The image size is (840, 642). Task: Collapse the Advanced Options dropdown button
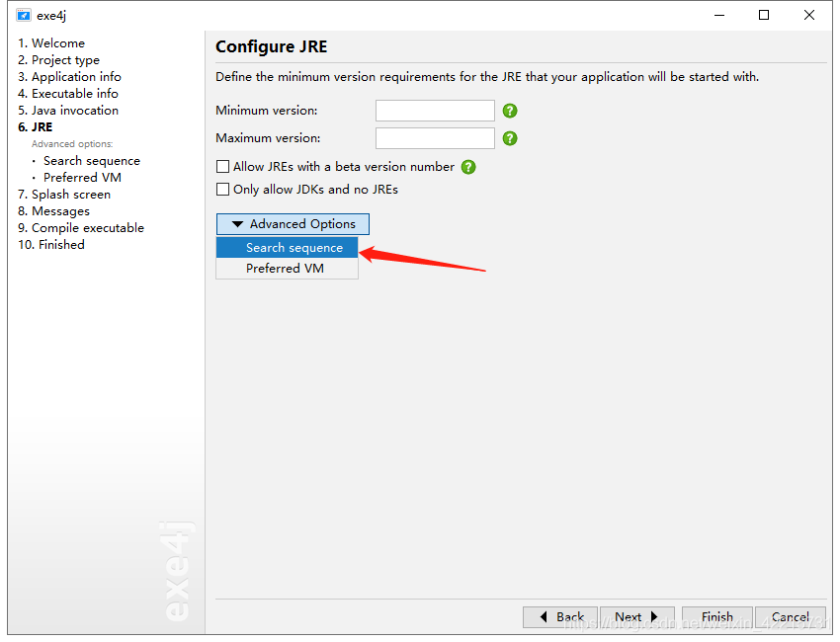[293, 224]
